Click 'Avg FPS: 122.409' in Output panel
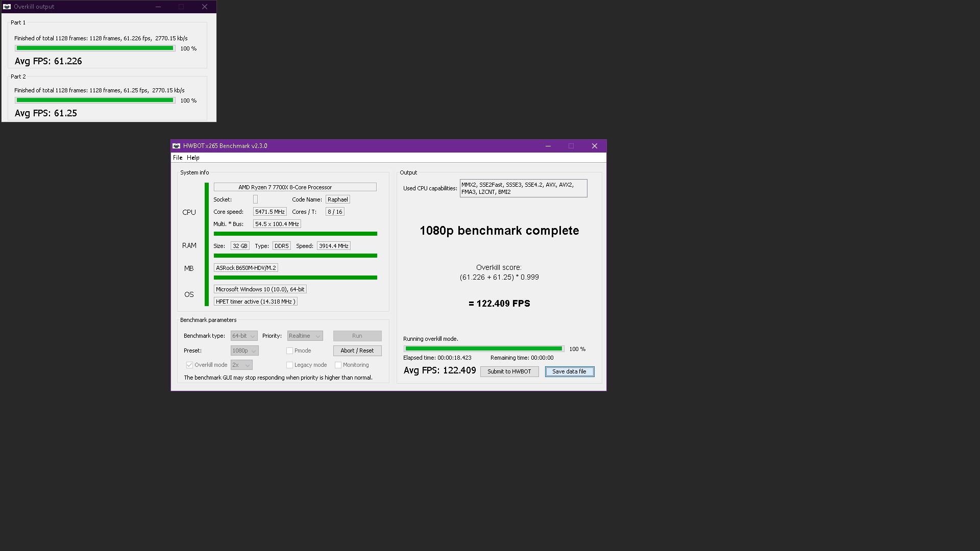980x551 pixels. (x=440, y=371)
